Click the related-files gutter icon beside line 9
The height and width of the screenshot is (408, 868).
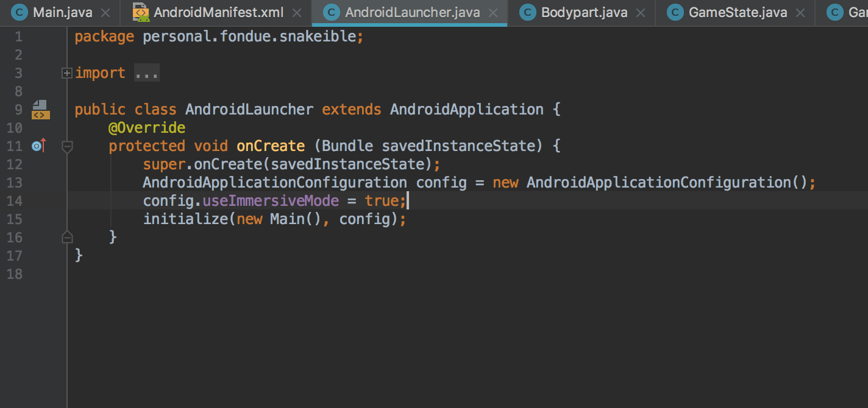pos(40,109)
